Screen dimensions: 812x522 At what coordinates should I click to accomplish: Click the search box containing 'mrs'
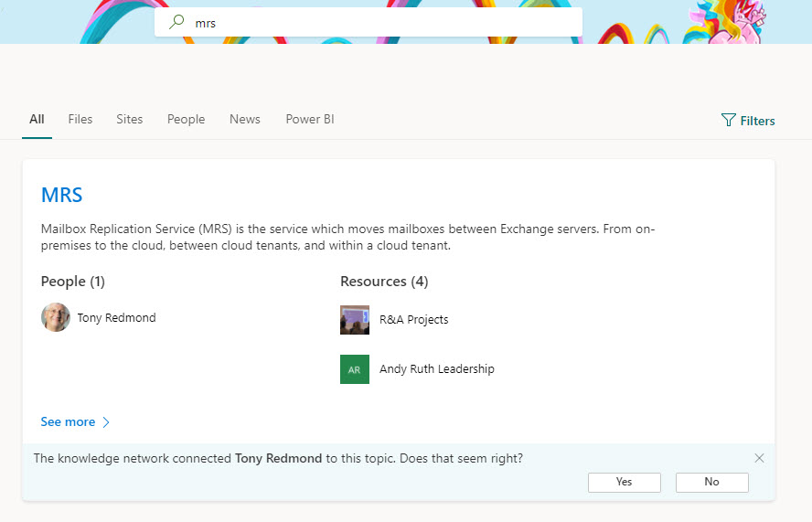click(369, 22)
